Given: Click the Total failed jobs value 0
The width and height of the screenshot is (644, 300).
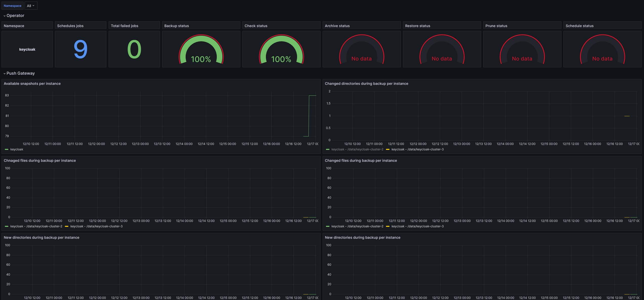Looking at the screenshot, I should [x=134, y=49].
